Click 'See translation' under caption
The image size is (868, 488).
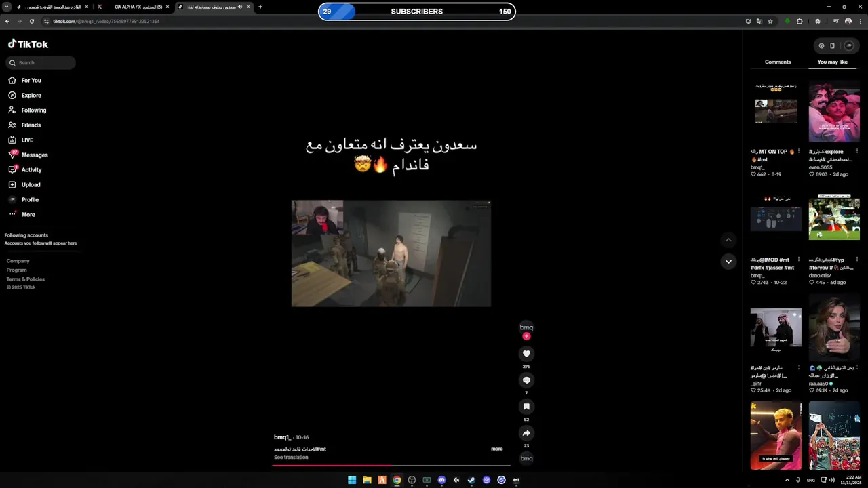[x=291, y=457]
